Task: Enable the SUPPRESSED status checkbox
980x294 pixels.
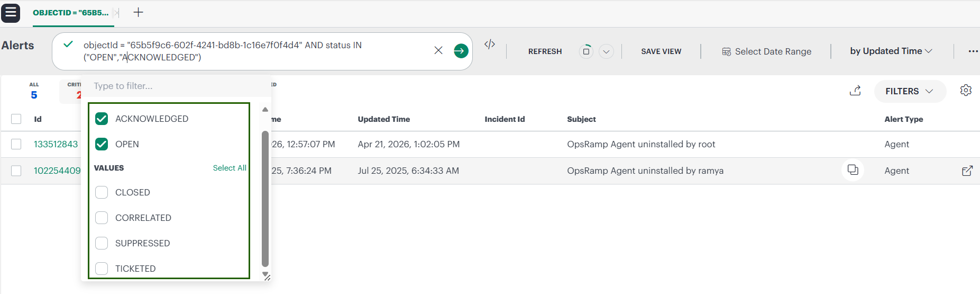Action: point(102,243)
